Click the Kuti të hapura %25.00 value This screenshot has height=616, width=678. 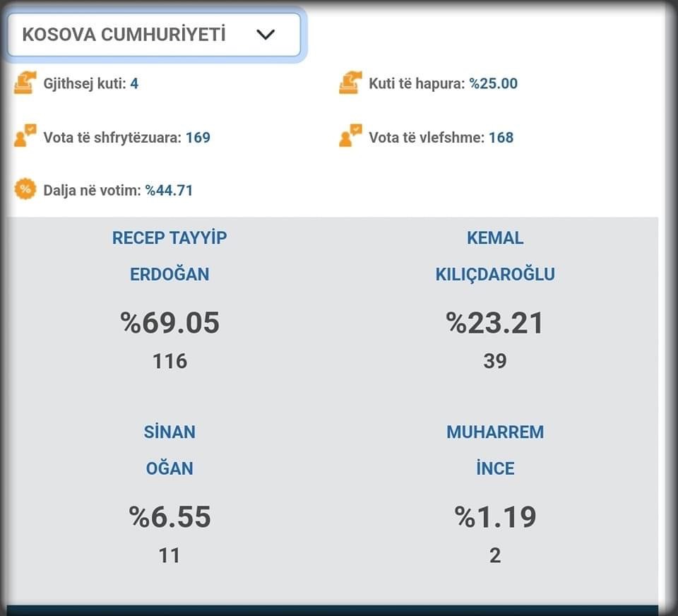tap(494, 83)
